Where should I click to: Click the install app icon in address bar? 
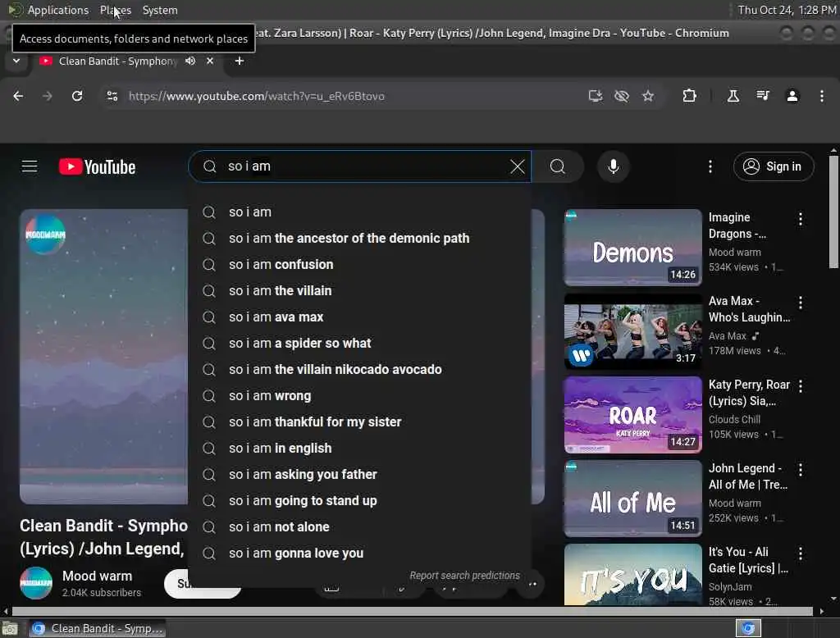(596, 96)
